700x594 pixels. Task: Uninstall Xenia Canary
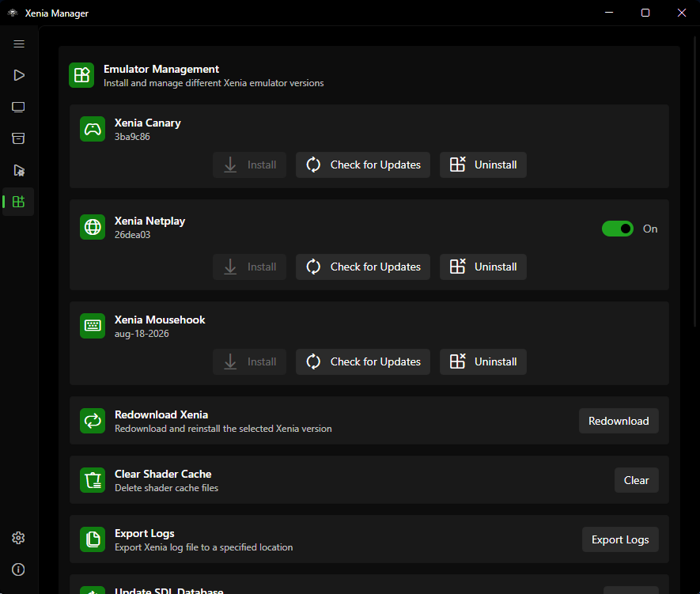483,165
